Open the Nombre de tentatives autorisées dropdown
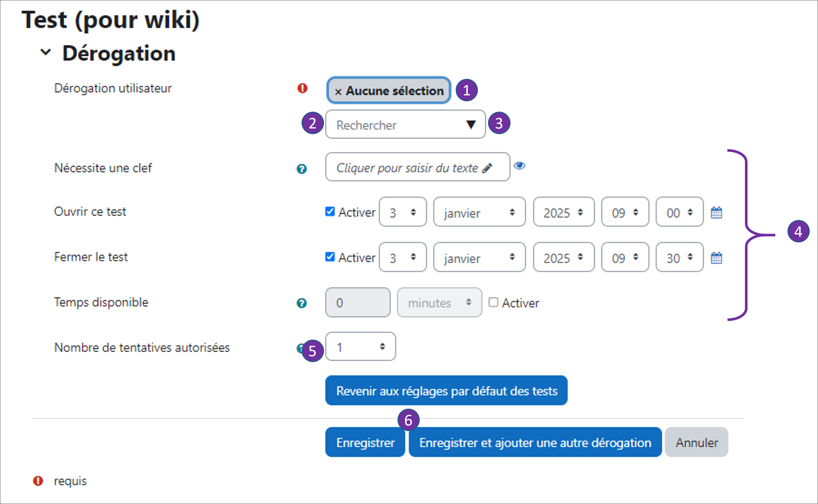The image size is (818, 504). [361, 347]
